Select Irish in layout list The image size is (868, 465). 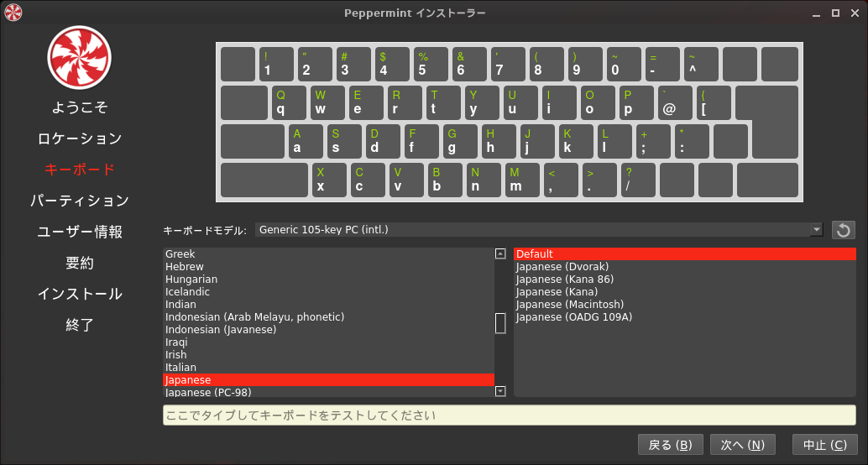329,355
